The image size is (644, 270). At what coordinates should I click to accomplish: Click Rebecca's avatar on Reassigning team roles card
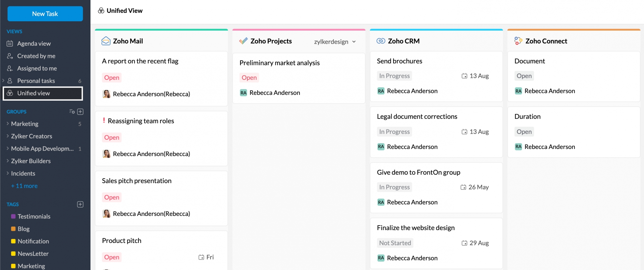[106, 154]
